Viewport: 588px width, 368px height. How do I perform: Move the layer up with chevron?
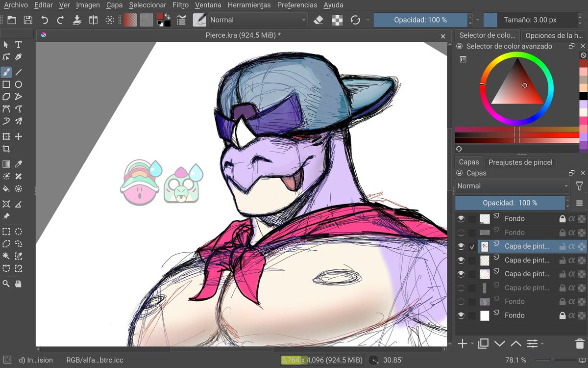515,343
